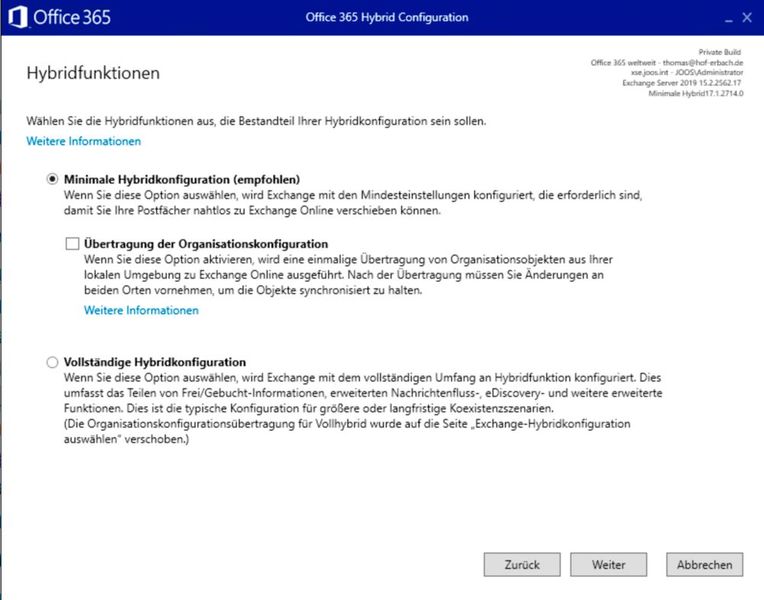Screen dimensions: 764x600
Task: Click the Office 365 logo icon
Action: [x=18, y=17]
